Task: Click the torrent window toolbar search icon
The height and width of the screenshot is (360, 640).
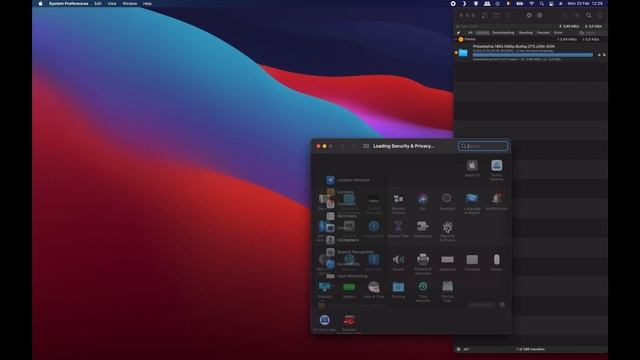Action: 589,16
